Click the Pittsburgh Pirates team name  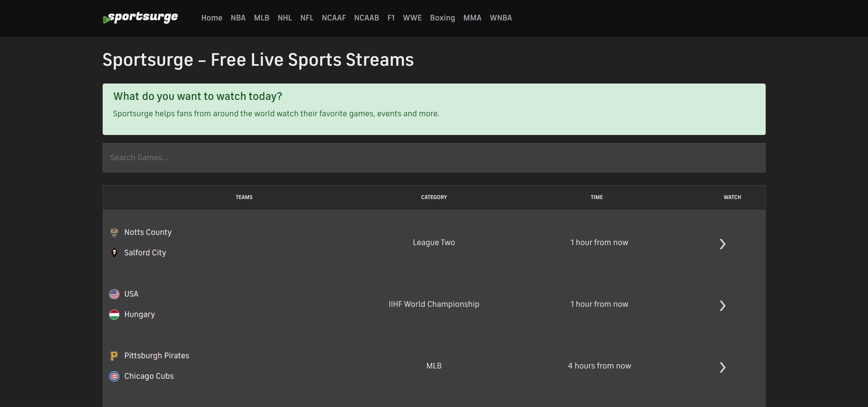157,356
